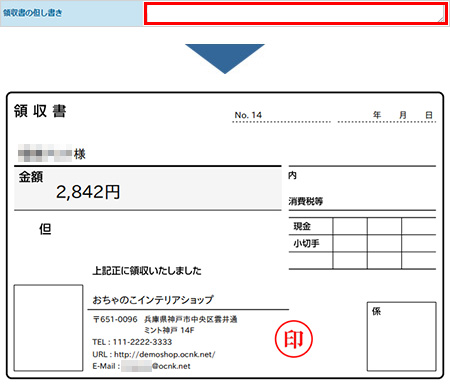450x388 pixels.
Task: Click the 月 date label
Action: coord(403,115)
